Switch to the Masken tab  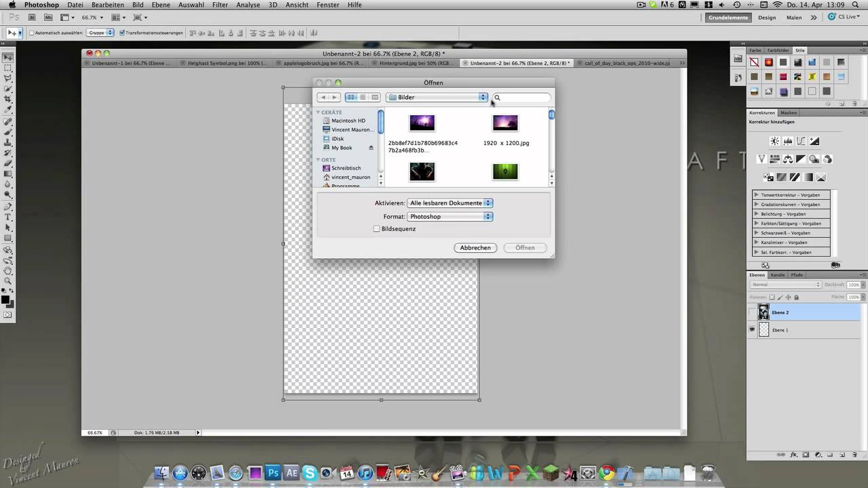pos(789,113)
